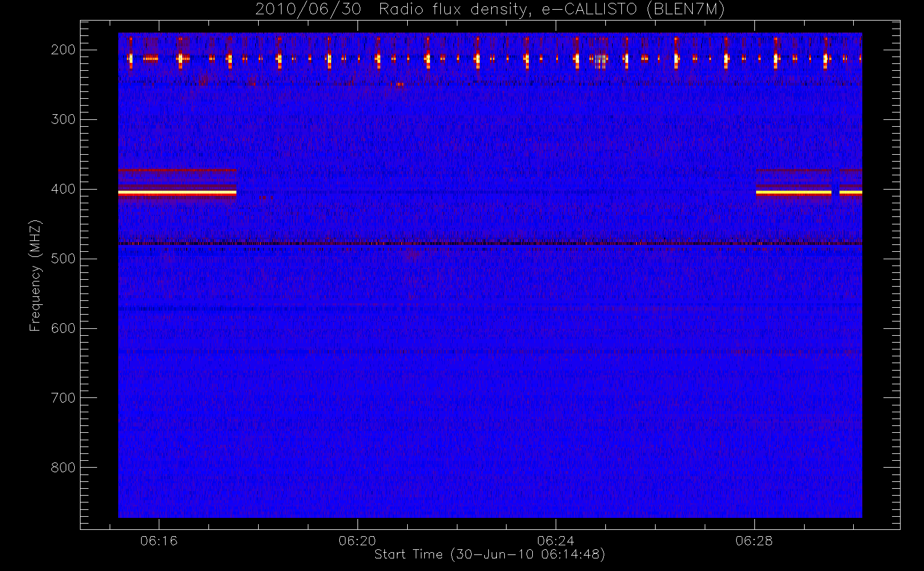Viewport: 924px width, 571px height.
Task: Click the 400 frequency tick label
Action: point(63,189)
